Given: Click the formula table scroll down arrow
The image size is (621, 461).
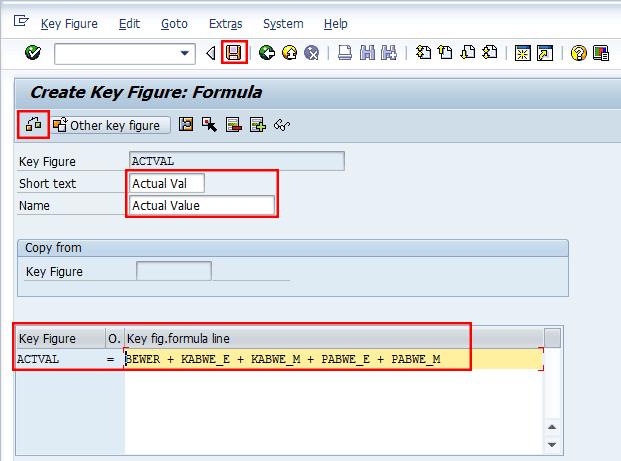Looking at the screenshot, I should point(552,443).
